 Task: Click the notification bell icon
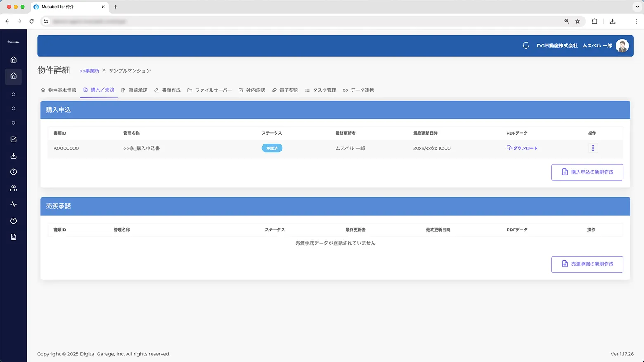coord(526,46)
